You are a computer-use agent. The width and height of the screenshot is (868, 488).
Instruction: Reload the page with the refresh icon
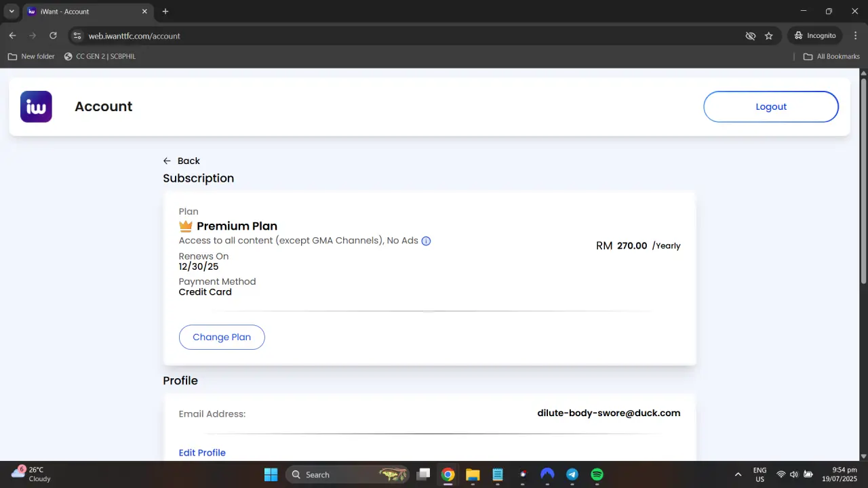click(x=53, y=35)
